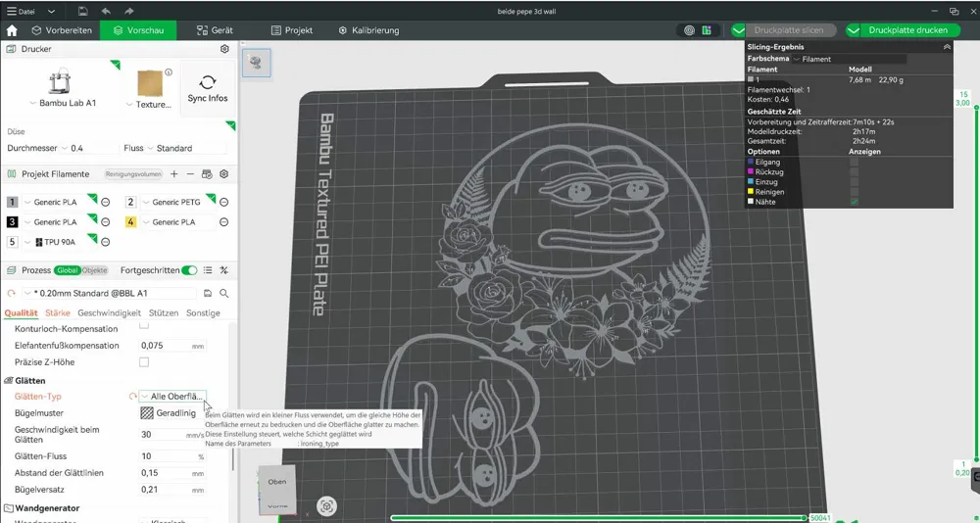Click Reinigungsvolumen button
Image resolution: width=980 pixels, height=523 pixels.
(133, 174)
